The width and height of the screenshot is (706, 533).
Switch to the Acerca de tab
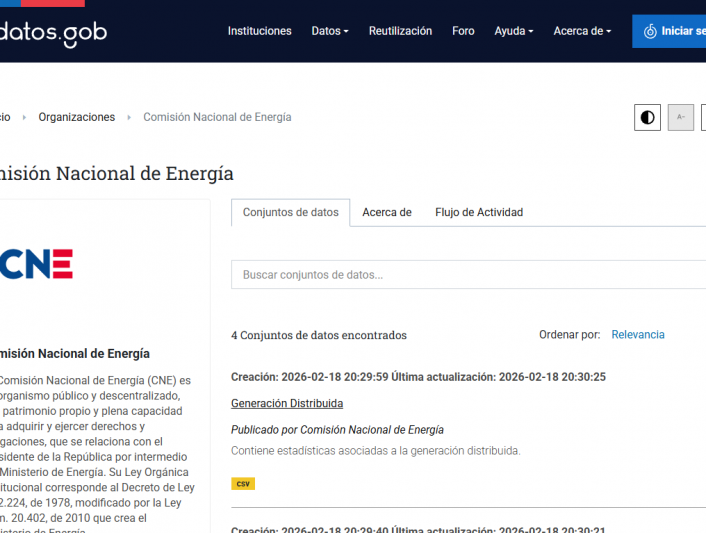pyautogui.click(x=386, y=212)
